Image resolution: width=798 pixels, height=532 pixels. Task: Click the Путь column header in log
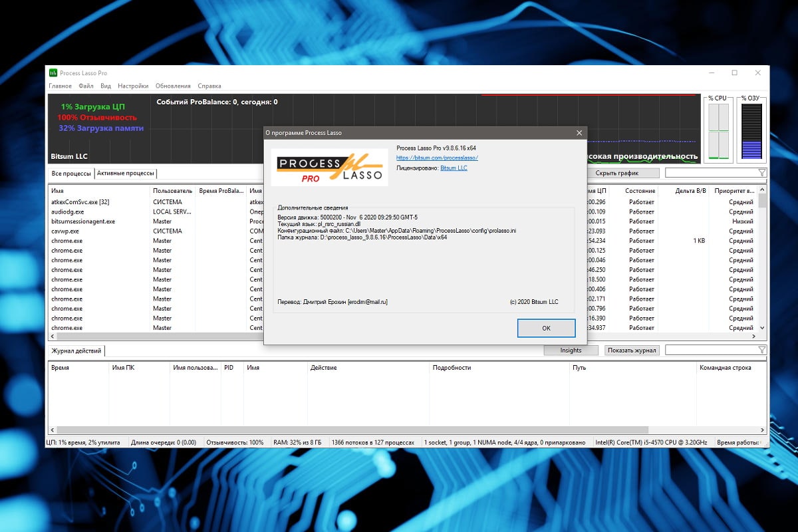tap(632, 368)
